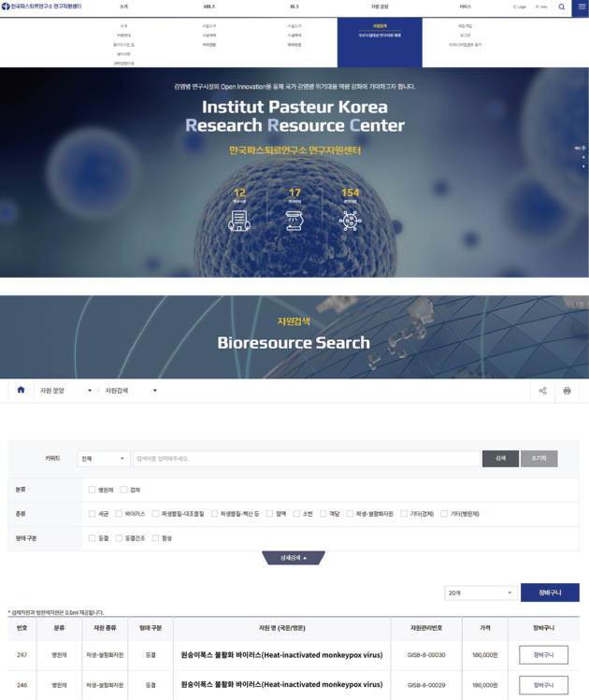Screen dimensions: 589x700
Task: Open the search magnifier icon in header
Action: tap(562, 7)
